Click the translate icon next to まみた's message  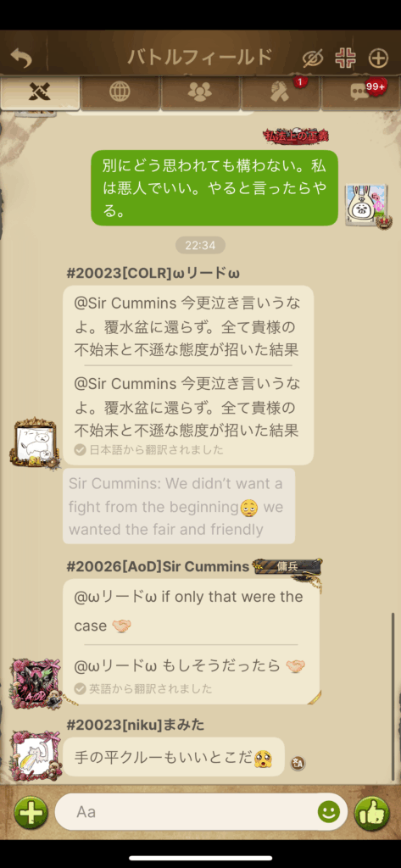298,764
